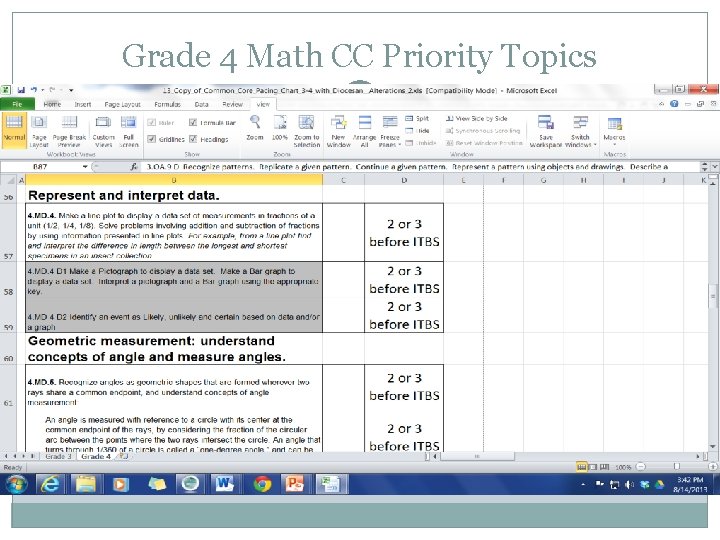Expand the formula bar
The height and width of the screenshot is (540, 720).
(x=714, y=167)
